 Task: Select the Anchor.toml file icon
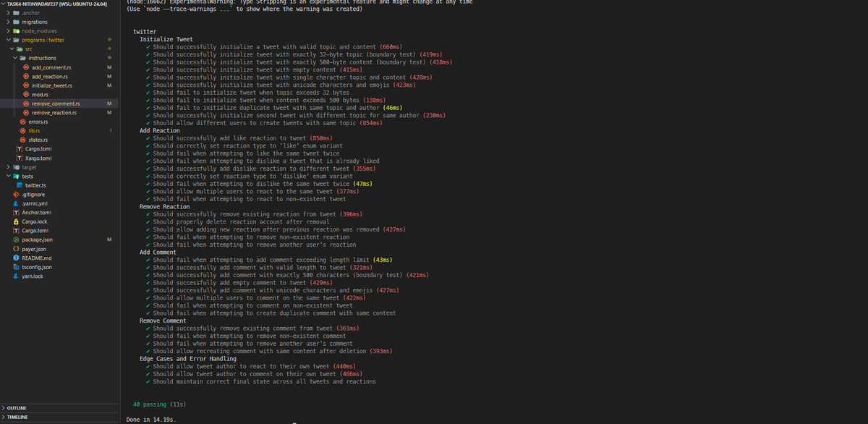pos(16,213)
